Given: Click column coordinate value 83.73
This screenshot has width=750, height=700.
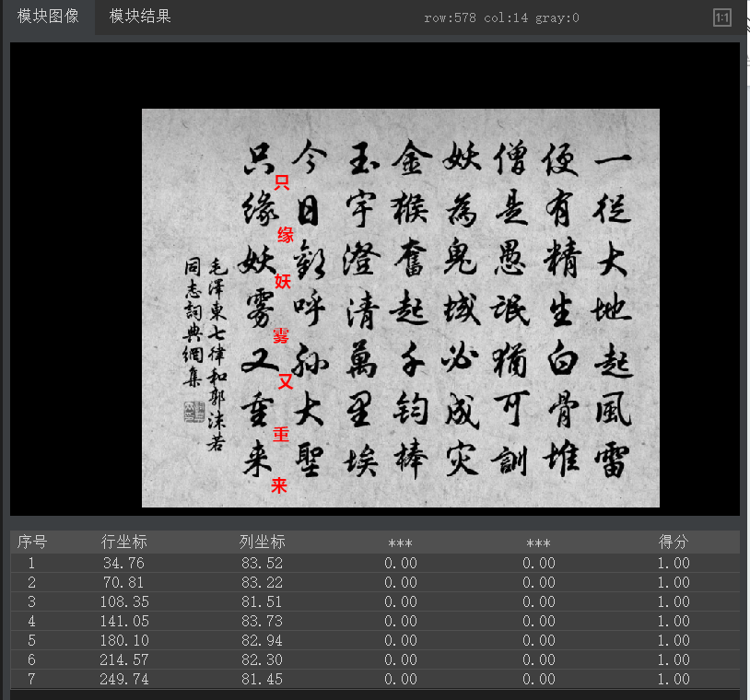Looking at the screenshot, I should pyautogui.click(x=262, y=621).
